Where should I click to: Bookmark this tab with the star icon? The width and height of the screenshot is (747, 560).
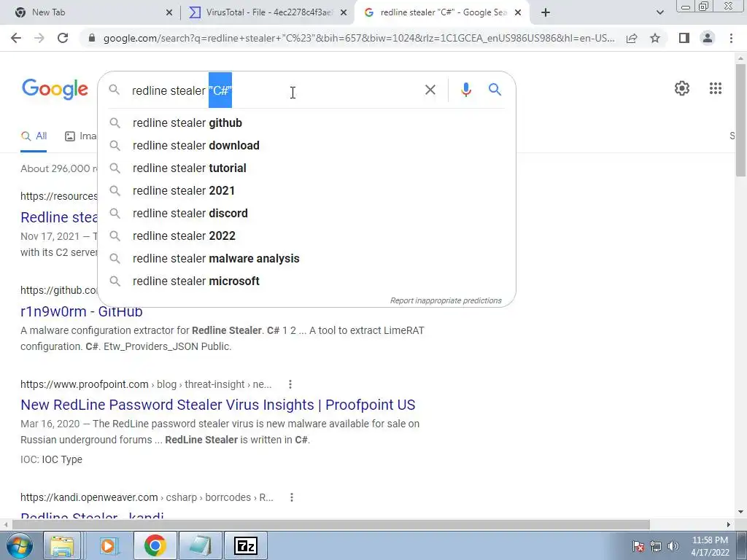[x=655, y=38]
